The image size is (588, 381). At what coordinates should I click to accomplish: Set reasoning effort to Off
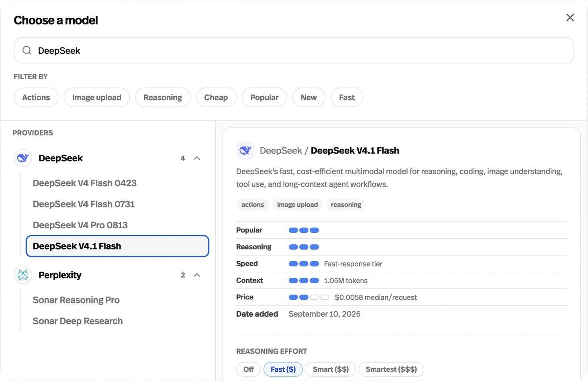(x=249, y=369)
